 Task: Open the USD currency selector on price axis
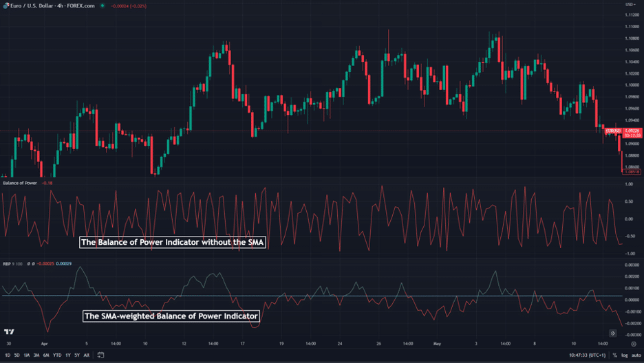630,5
